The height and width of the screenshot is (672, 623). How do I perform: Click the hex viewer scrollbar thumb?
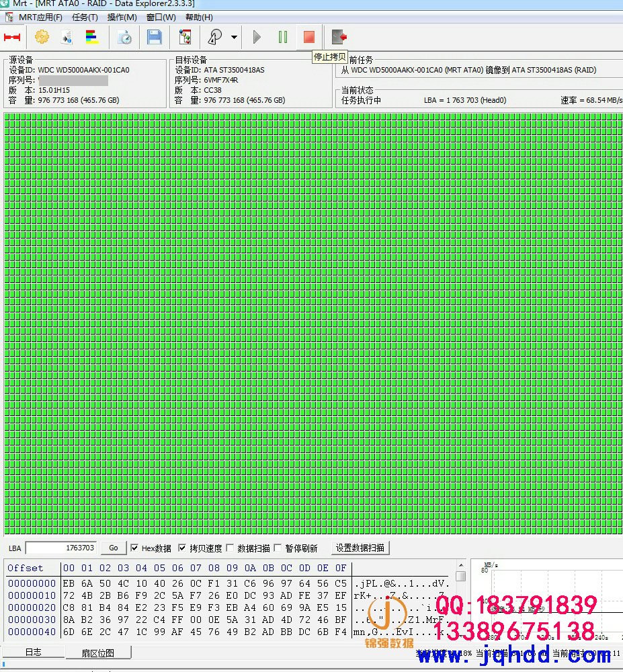click(461, 577)
